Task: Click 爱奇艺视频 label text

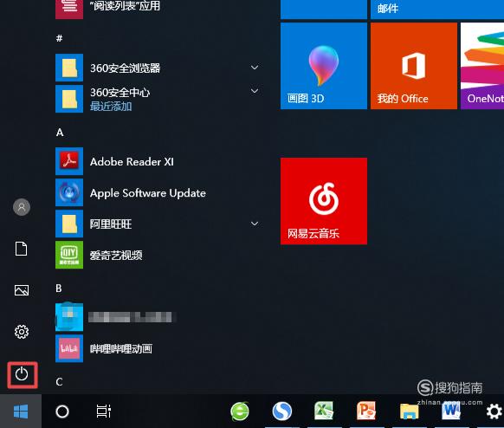Action: (x=116, y=256)
